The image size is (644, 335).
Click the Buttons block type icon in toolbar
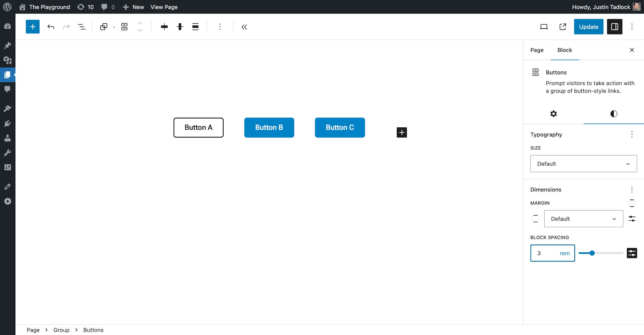125,27
